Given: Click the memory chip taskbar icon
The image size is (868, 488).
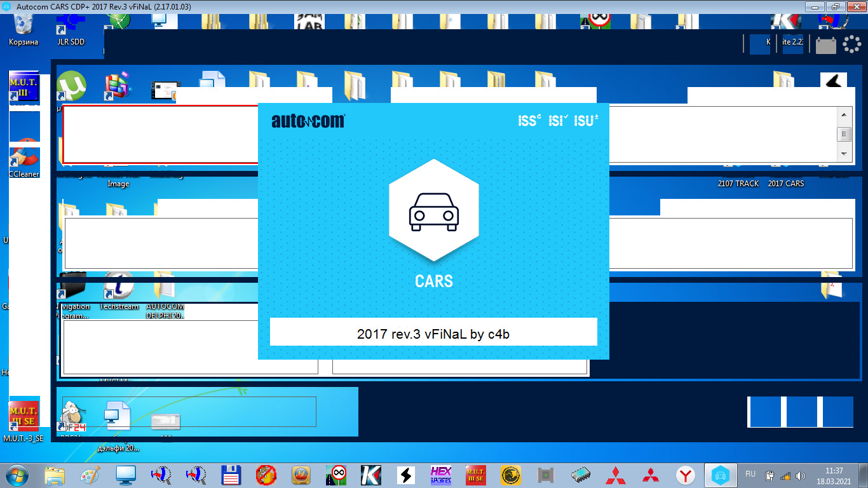Looking at the screenshot, I should [580, 475].
